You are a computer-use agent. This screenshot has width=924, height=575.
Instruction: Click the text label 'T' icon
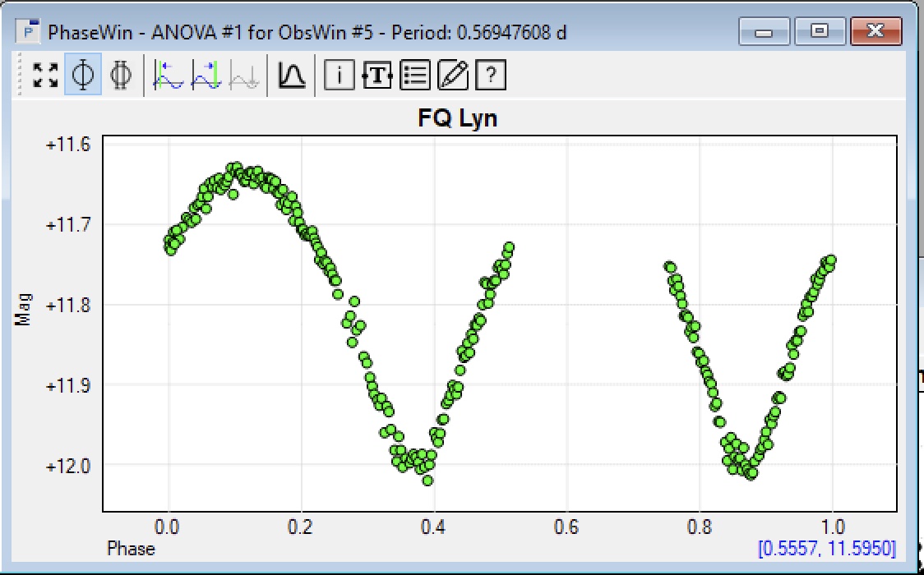377,76
